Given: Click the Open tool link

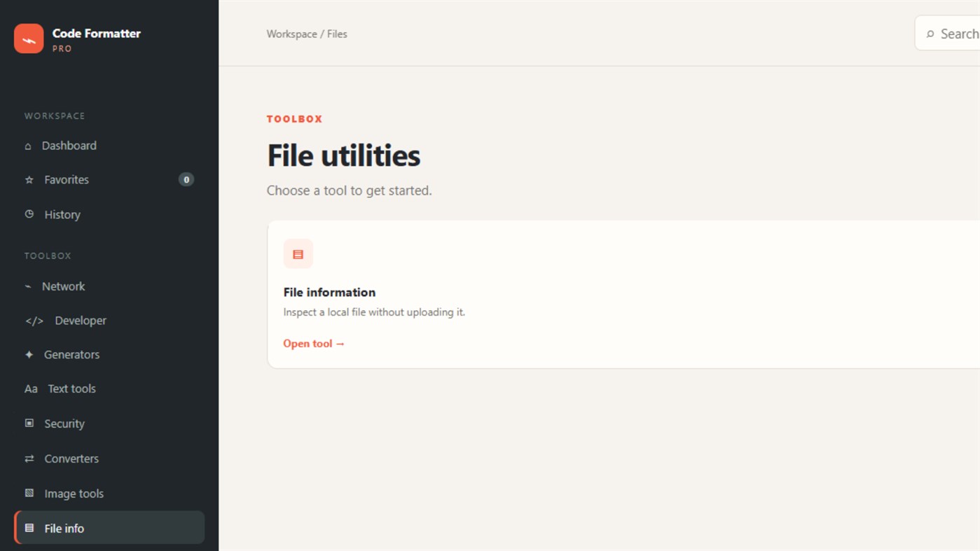Looking at the screenshot, I should 314,344.
